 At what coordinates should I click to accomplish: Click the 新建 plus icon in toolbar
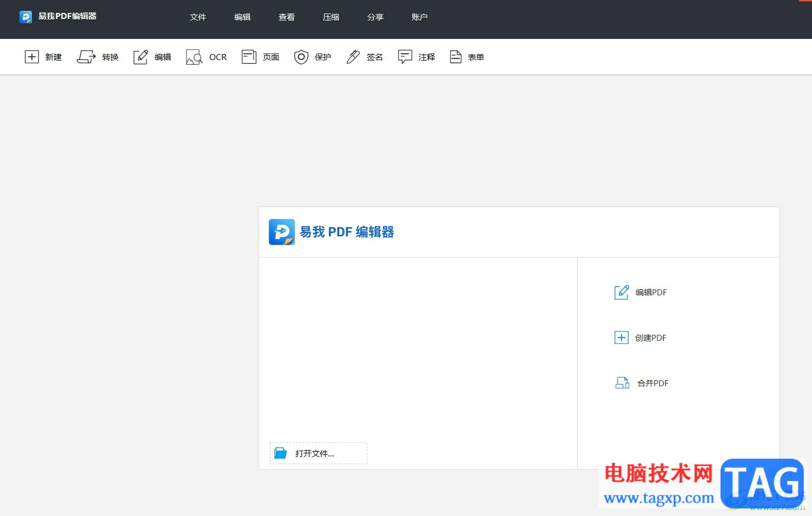coord(32,57)
